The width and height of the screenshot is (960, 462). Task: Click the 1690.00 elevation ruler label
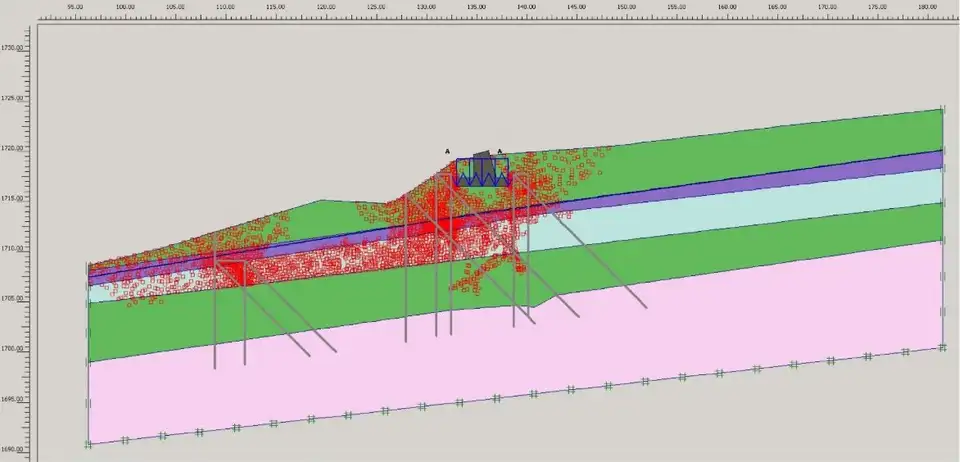coord(12,449)
